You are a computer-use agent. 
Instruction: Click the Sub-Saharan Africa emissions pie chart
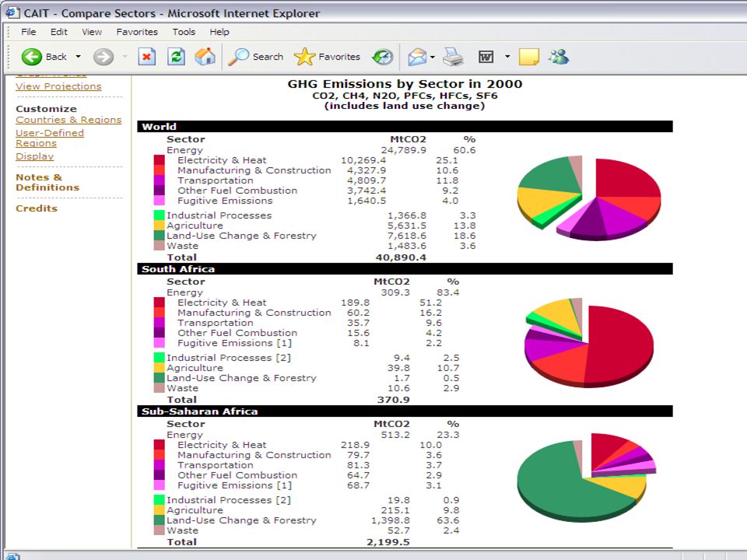click(587, 478)
